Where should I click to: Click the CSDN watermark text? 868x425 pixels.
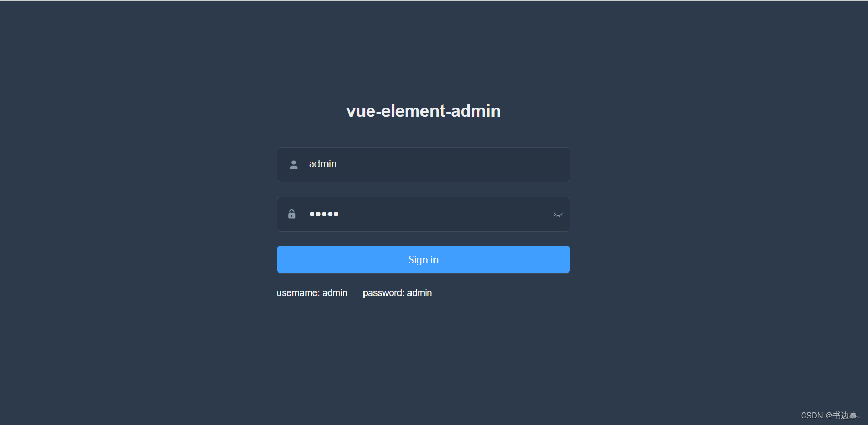[830, 415]
